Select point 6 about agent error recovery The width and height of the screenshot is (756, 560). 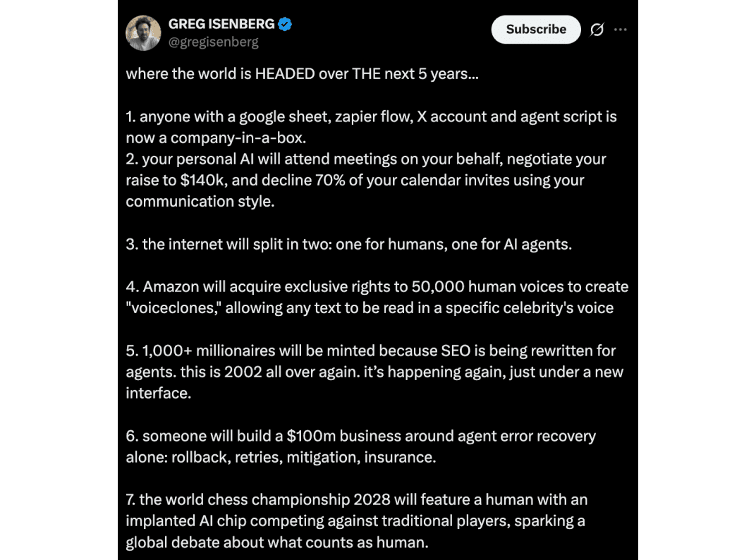(360, 446)
